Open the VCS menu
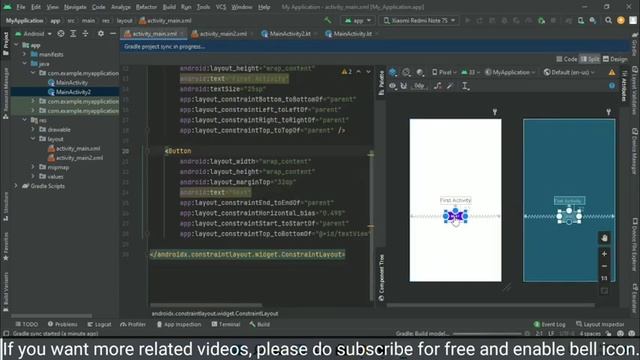 [x=221, y=7]
